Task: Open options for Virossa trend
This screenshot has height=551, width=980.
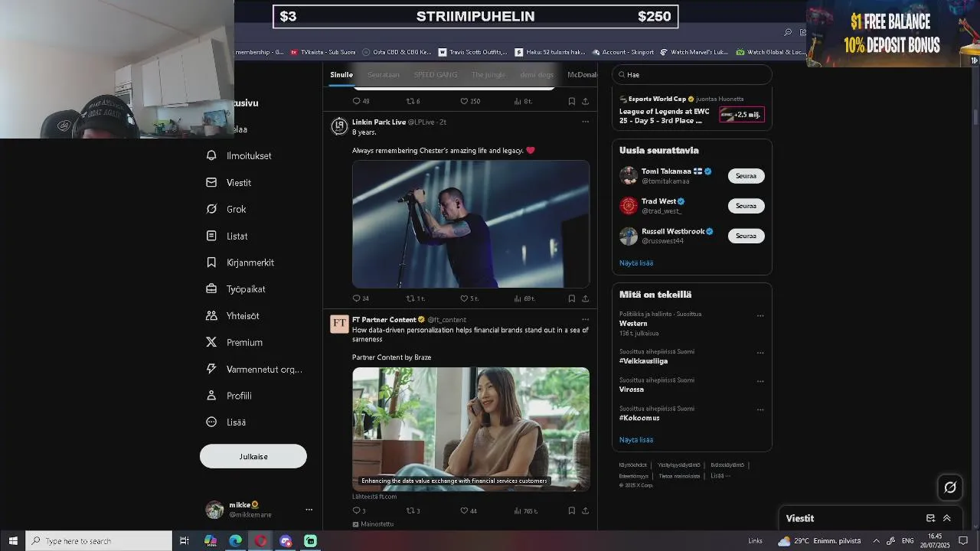Action: click(x=760, y=381)
